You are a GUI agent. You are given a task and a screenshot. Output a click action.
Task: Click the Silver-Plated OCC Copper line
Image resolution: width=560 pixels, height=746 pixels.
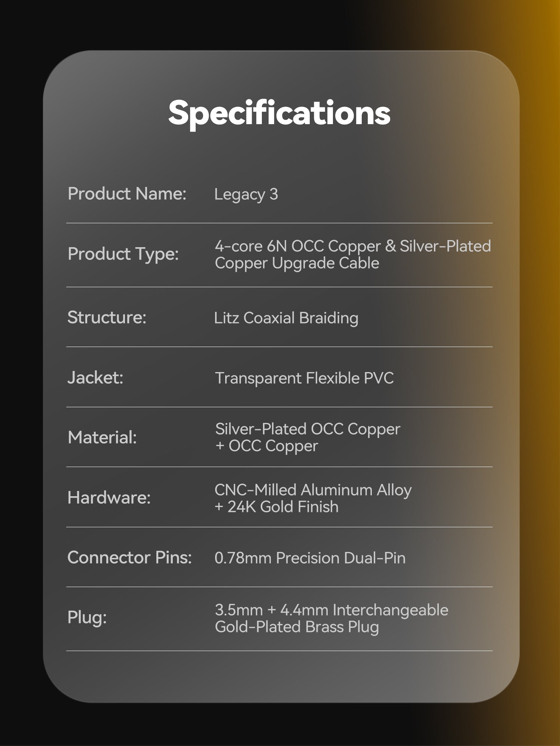(307, 429)
